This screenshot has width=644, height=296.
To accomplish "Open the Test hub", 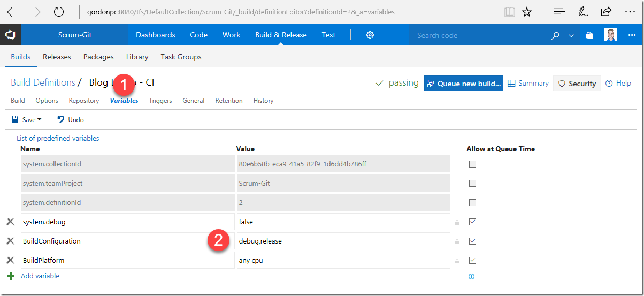I will [x=328, y=35].
